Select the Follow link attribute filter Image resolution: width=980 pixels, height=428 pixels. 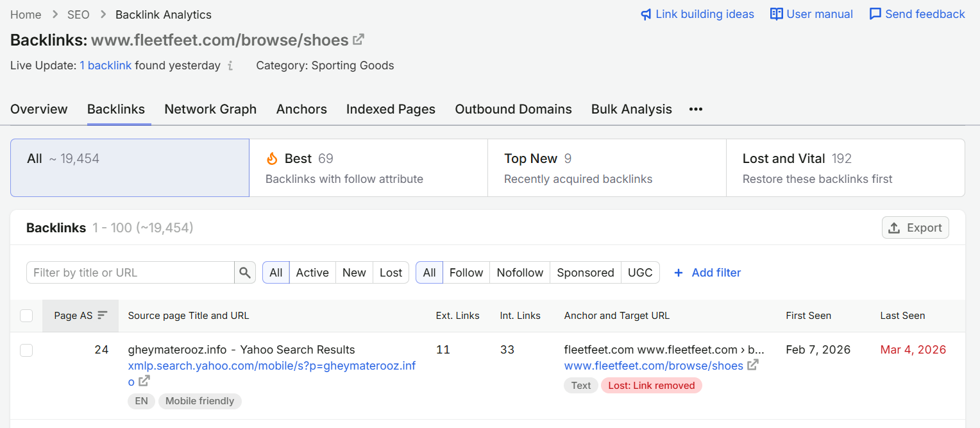(x=466, y=273)
